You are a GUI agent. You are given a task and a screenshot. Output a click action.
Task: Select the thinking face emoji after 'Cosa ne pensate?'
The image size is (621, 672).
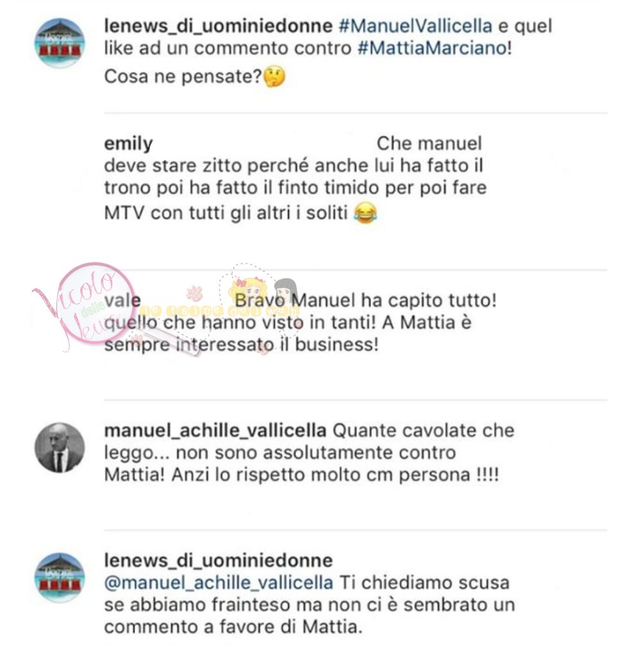[x=274, y=77]
